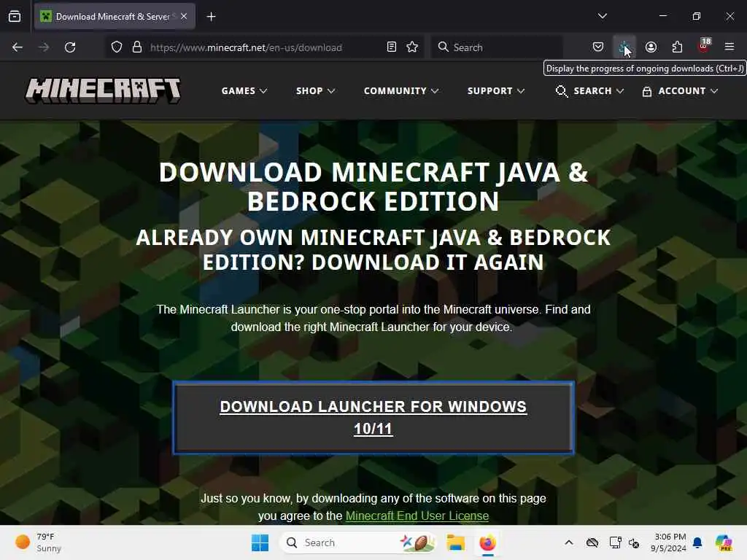
Task: Click the Firefox toolbar Search box
Action: 496,47
